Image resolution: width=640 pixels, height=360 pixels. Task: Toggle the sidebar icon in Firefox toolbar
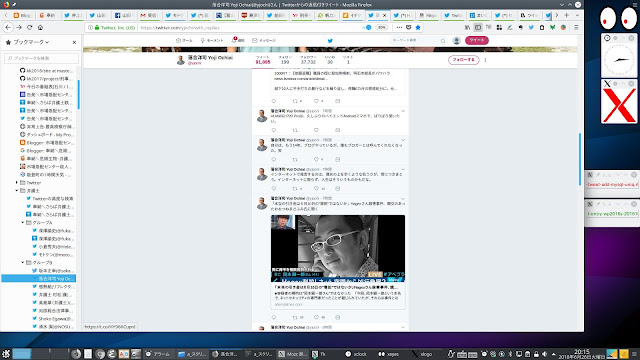[478, 27]
